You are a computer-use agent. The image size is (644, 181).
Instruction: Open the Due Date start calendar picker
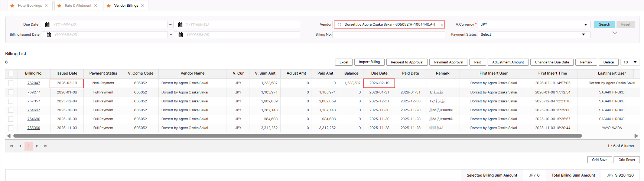[x=47, y=24]
